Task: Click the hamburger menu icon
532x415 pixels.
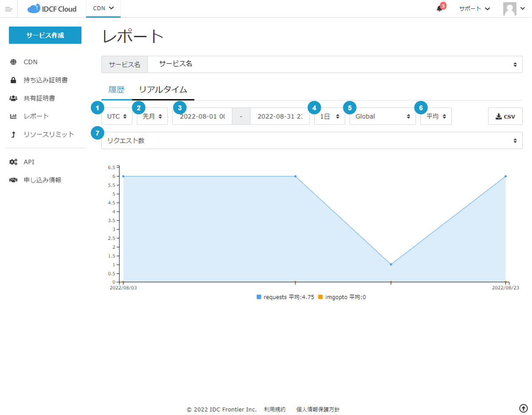Action: [x=8, y=9]
